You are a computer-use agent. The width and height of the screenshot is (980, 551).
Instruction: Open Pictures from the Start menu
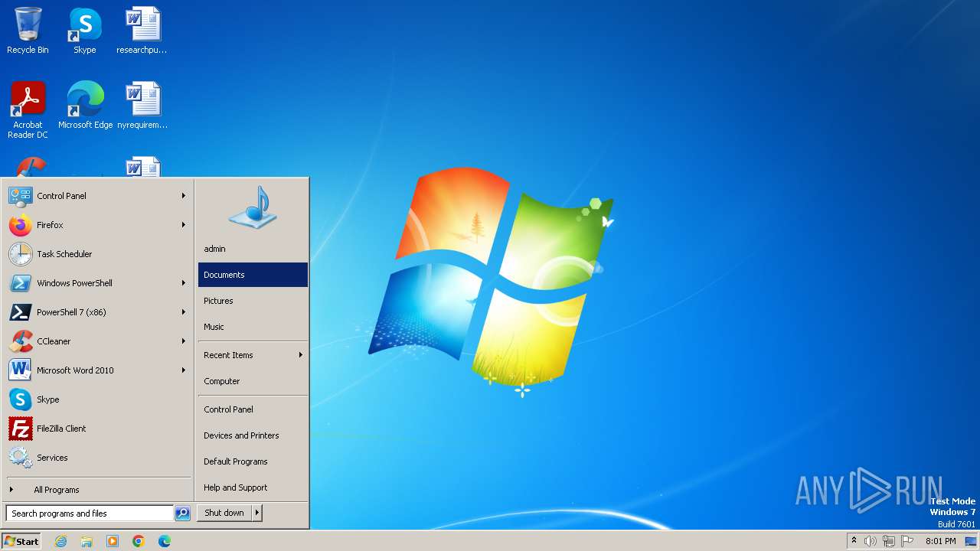[x=253, y=301]
